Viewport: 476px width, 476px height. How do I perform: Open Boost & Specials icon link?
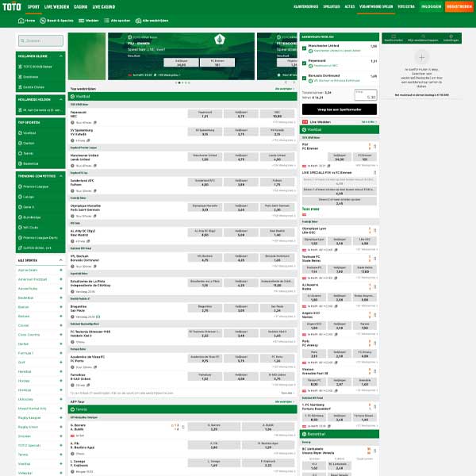point(43,21)
